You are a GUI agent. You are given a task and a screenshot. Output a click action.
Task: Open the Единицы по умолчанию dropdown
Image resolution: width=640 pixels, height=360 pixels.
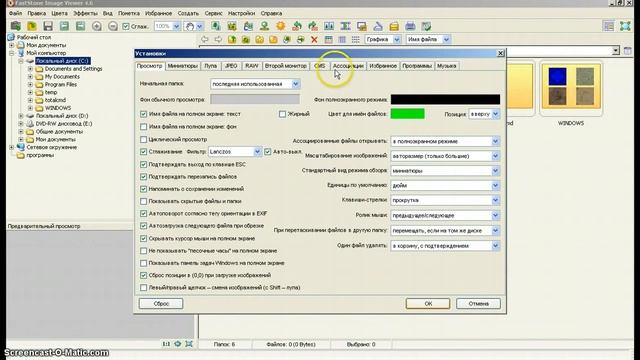495,186
